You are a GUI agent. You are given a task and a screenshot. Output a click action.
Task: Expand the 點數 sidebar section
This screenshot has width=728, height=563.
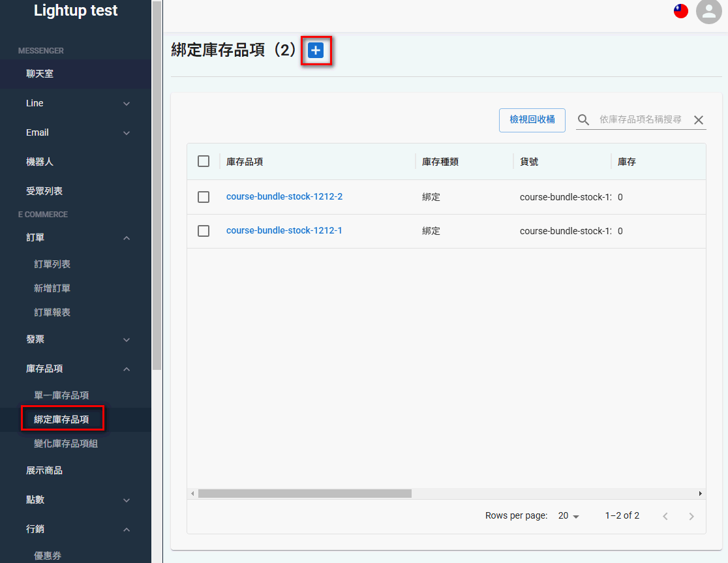pos(76,500)
